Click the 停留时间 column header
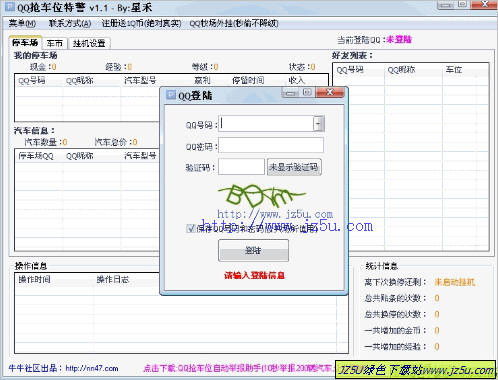Viewport: 498px width, 380px height. tap(248, 80)
